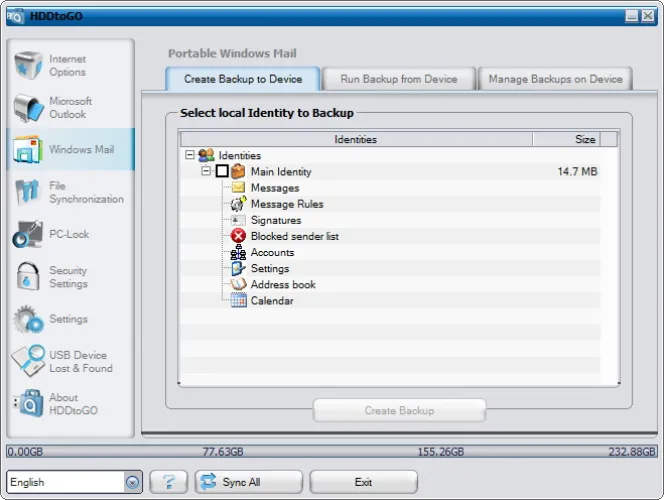664x500 pixels.
Task: Switch to Run Backup from Device tab
Action: pos(399,79)
